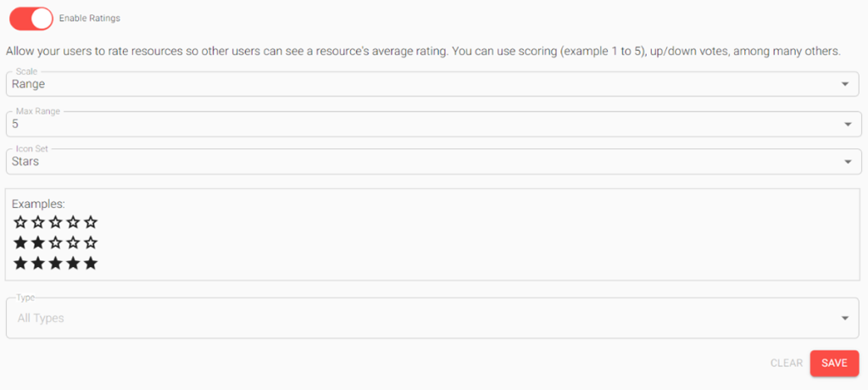Screen dimensions: 868x390
Task: Click fifth empty star in top example row
Action: (92, 222)
